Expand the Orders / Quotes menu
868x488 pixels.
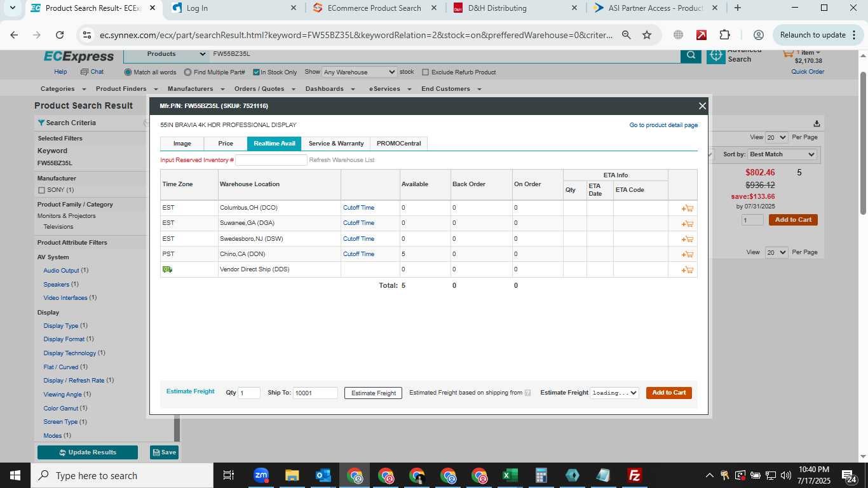coord(264,89)
